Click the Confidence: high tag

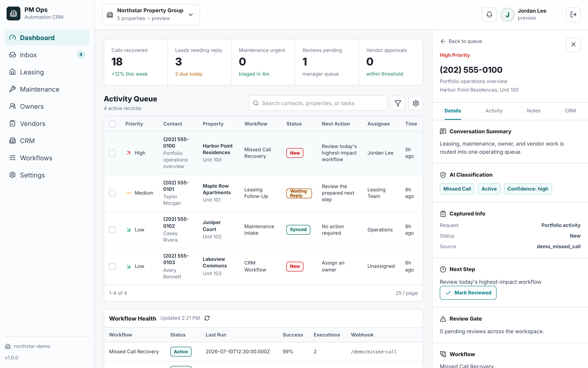coord(528,189)
